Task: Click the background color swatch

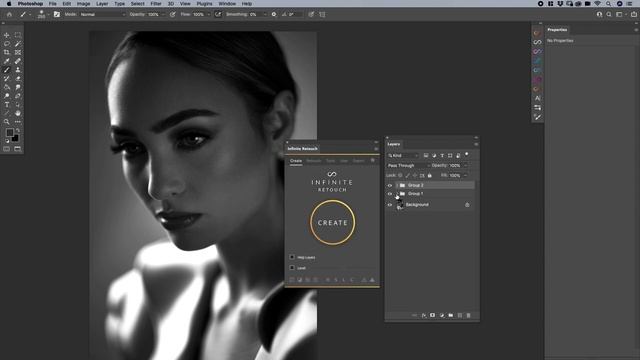Action: (16, 139)
